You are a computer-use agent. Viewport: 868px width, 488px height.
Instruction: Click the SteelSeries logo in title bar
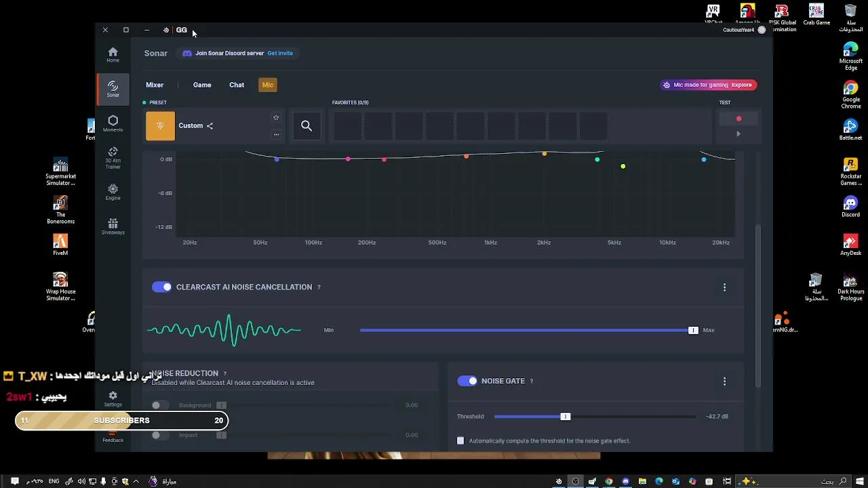click(166, 30)
